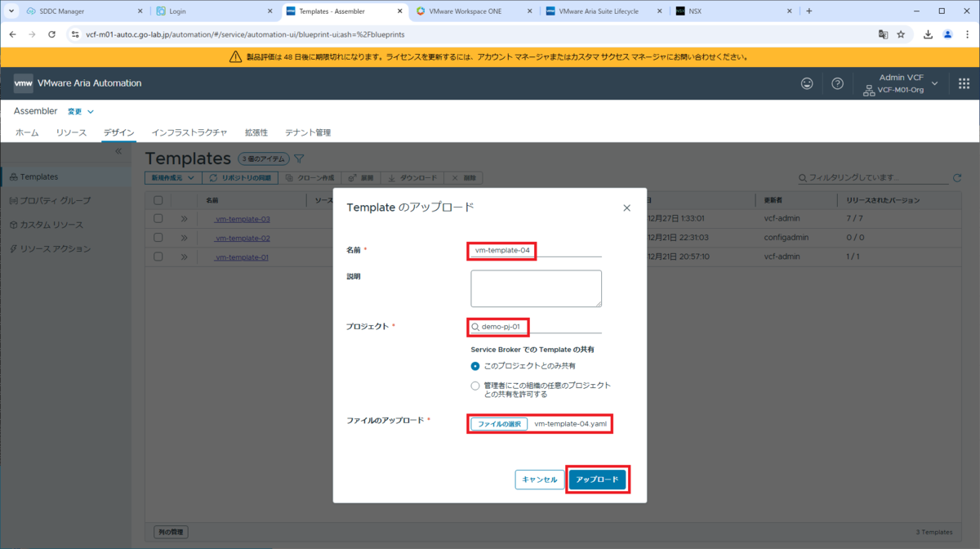
Task: Open new browser tab plus icon
Action: tap(808, 11)
